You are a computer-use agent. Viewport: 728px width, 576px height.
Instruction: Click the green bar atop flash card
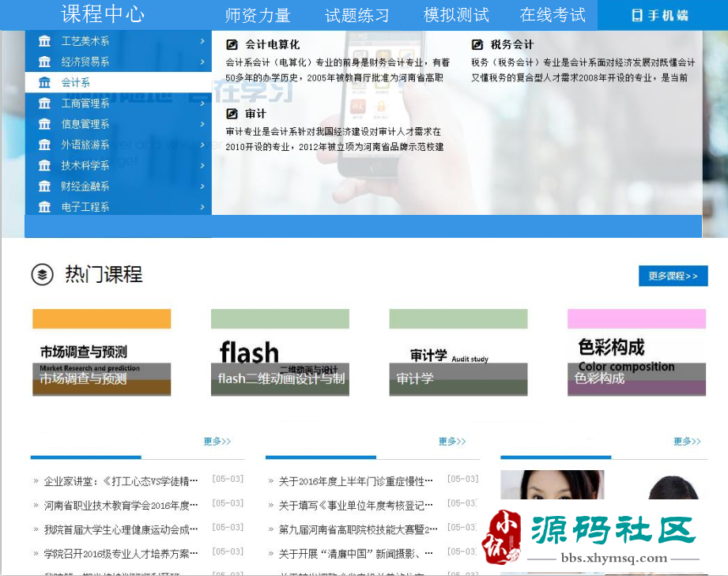pos(280,319)
